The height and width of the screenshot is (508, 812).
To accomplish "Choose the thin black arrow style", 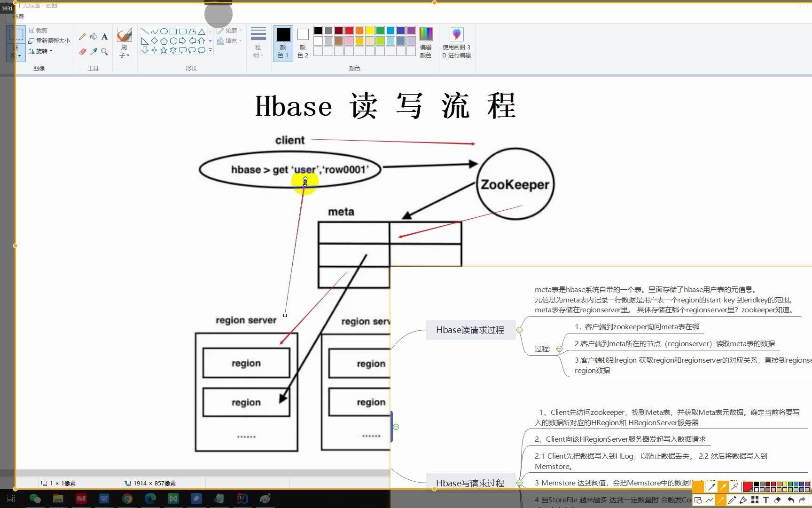I will 712,487.
